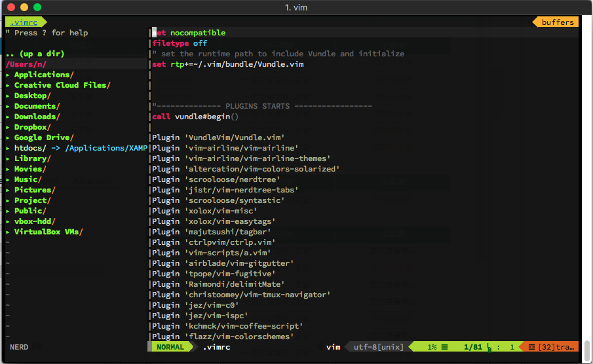
Task: Click Plugin 'majutsushi/tagbar' line
Action: (x=212, y=232)
